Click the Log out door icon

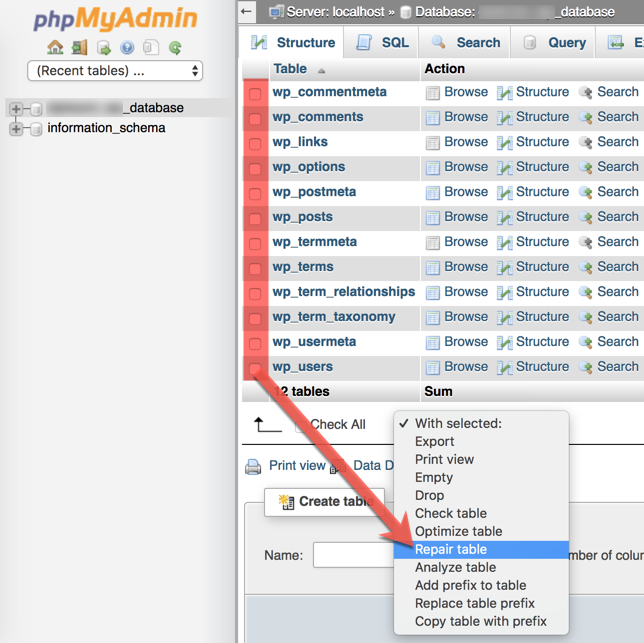tap(79, 47)
